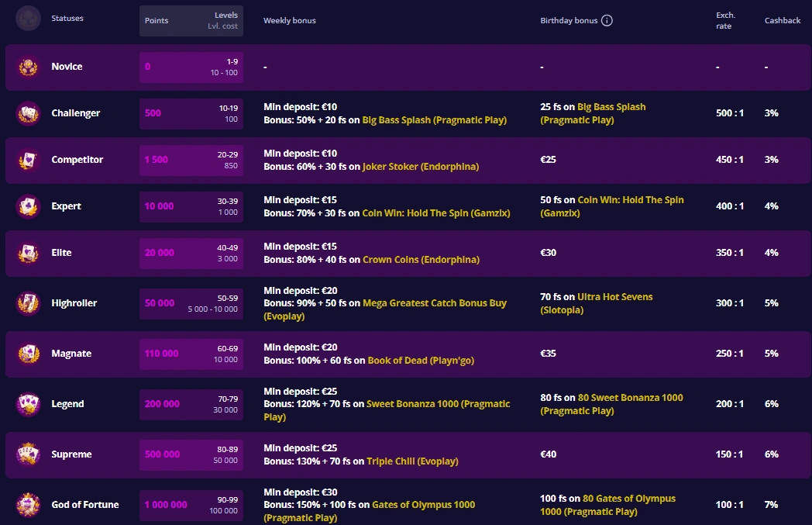Open the Birthday bonus info icon

607,20
